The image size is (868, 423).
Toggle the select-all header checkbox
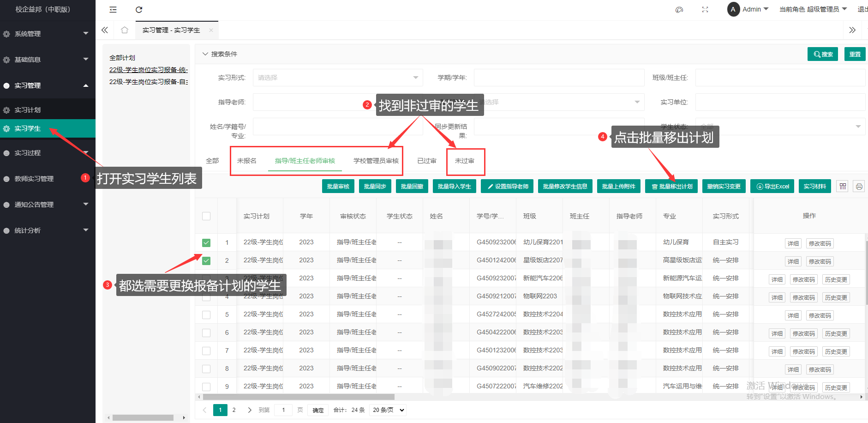click(x=206, y=216)
